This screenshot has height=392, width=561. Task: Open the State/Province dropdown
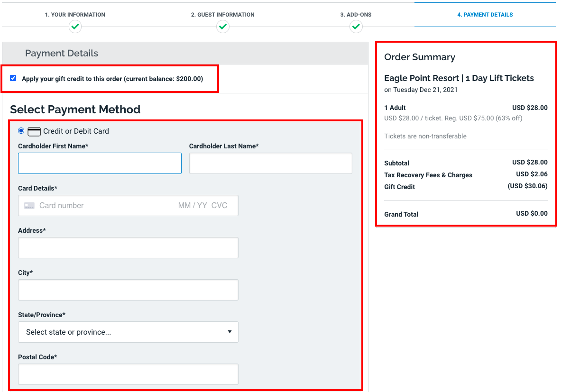tap(128, 332)
